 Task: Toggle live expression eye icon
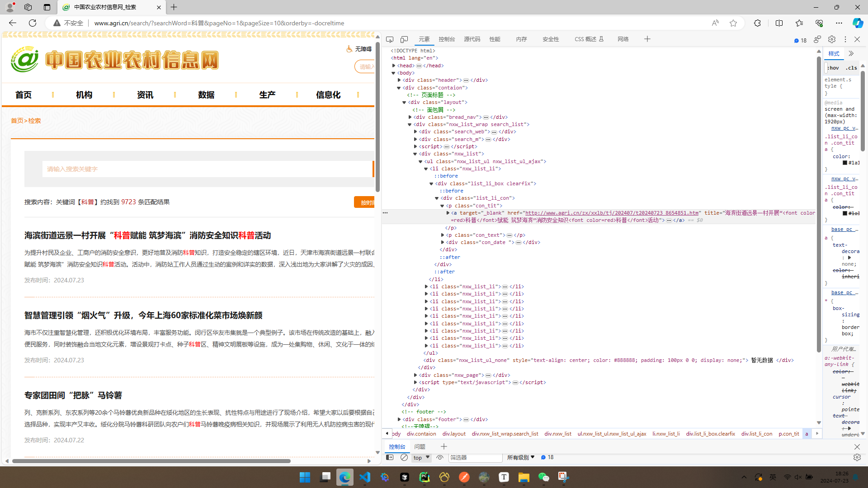[x=439, y=457]
